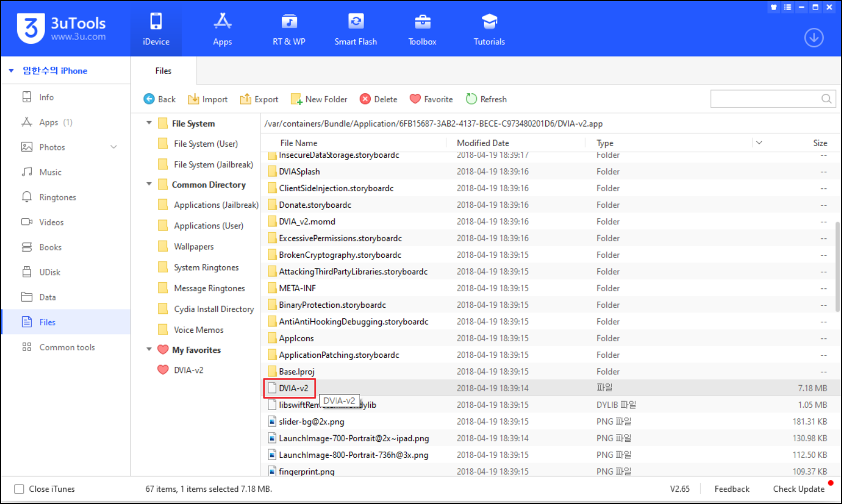Open the Apps section in top bar

coord(222,29)
